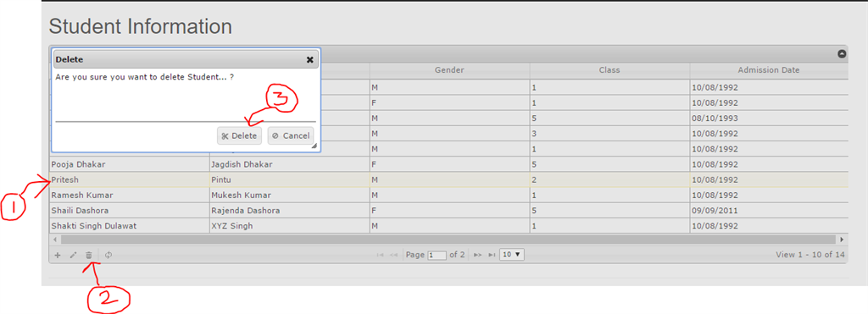868x314 pixels.
Task: Sort by the Class column header
Action: tap(609, 70)
